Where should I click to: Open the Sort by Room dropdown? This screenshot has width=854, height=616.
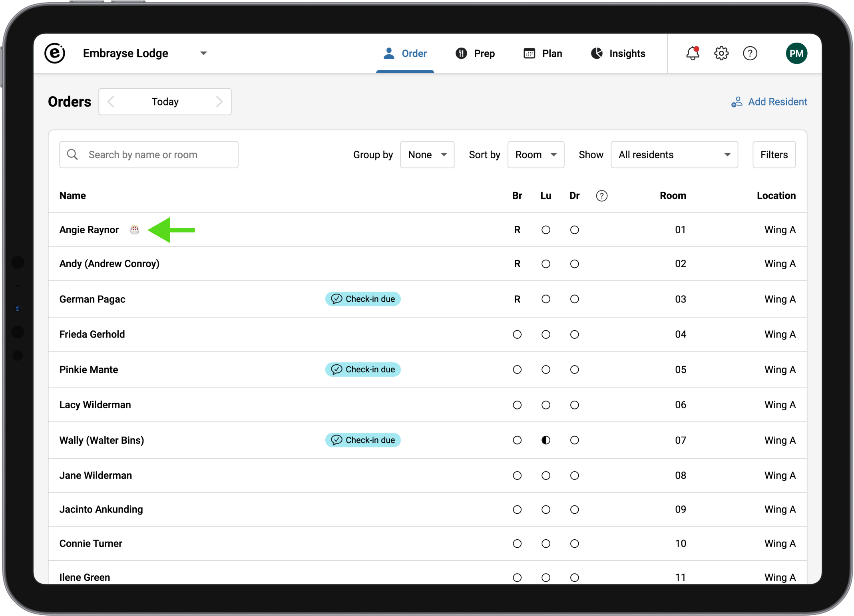click(x=535, y=155)
